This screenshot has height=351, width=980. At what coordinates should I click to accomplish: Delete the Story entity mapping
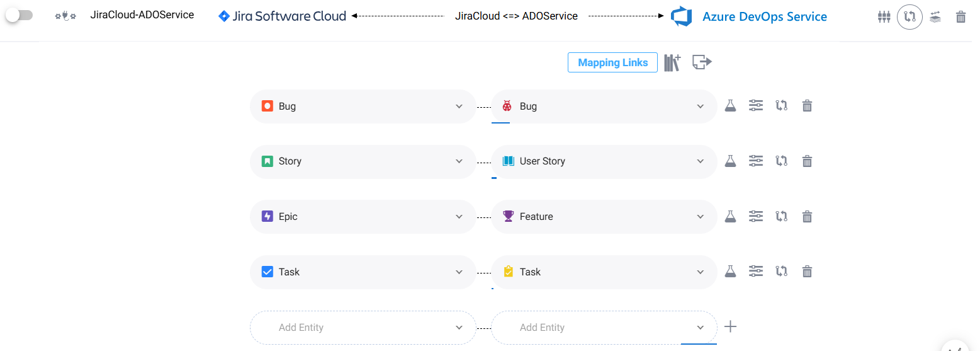click(807, 161)
